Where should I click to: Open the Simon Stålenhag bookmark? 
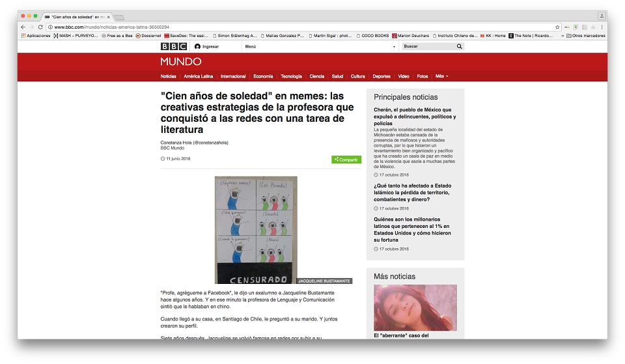235,36
